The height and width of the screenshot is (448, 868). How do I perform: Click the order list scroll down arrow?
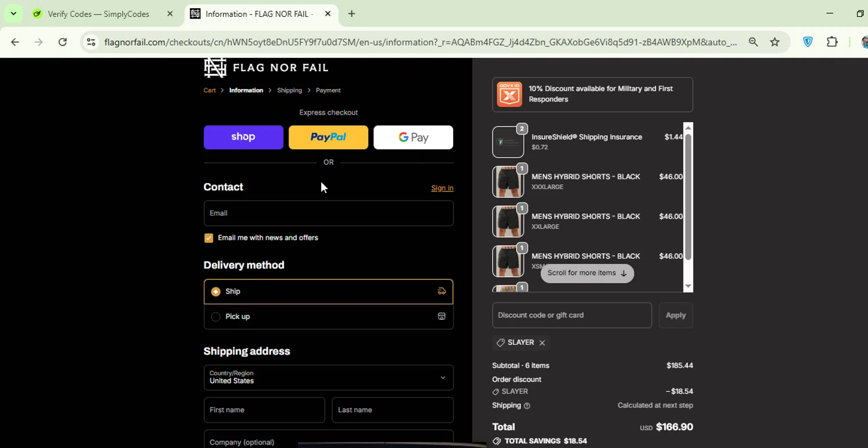[688, 287]
